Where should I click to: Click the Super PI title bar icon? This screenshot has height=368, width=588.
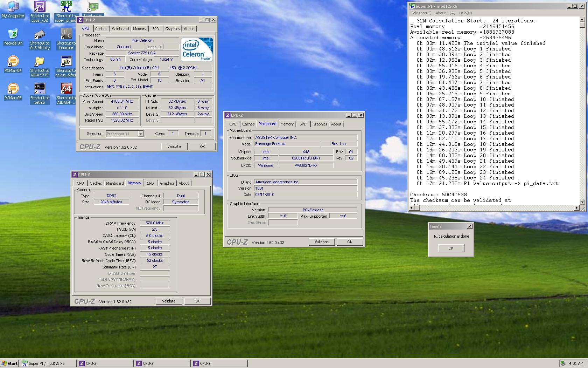(412, 6)
